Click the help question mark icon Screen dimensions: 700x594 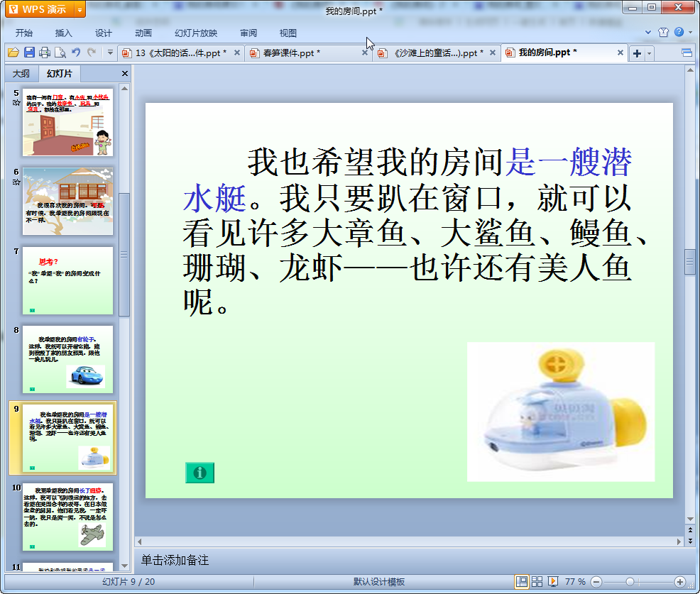pos(679,32)
